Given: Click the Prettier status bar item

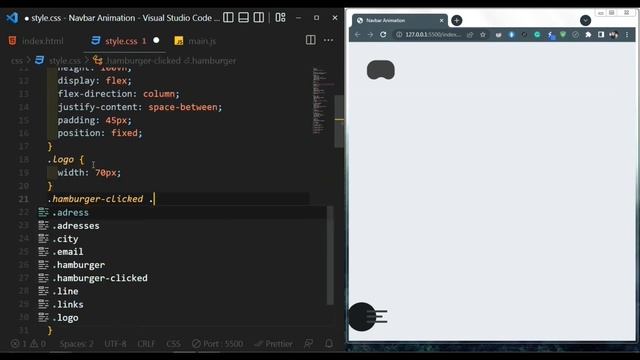Looking at the screenshot, I should coord(273,344).
